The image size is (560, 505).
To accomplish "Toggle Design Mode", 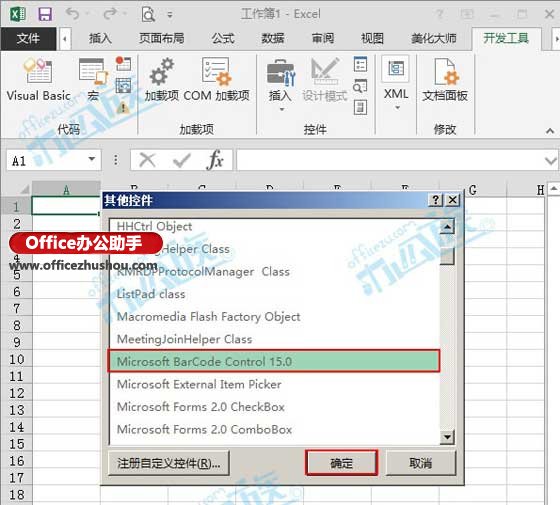I will tap(324, 80).
